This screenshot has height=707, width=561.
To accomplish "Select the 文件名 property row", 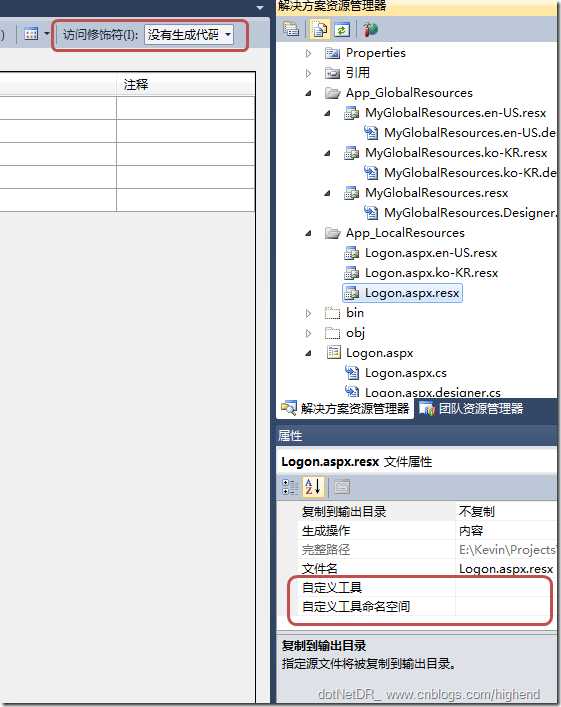I will 320,569.
